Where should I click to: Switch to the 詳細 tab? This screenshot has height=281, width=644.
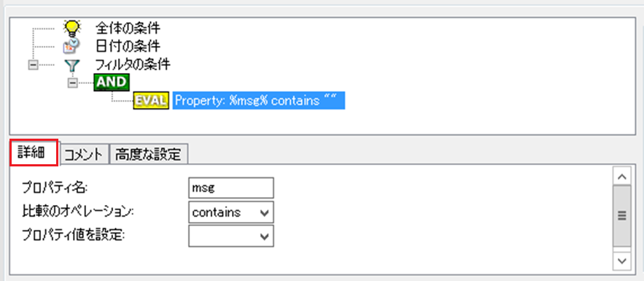tap(34, 153)
